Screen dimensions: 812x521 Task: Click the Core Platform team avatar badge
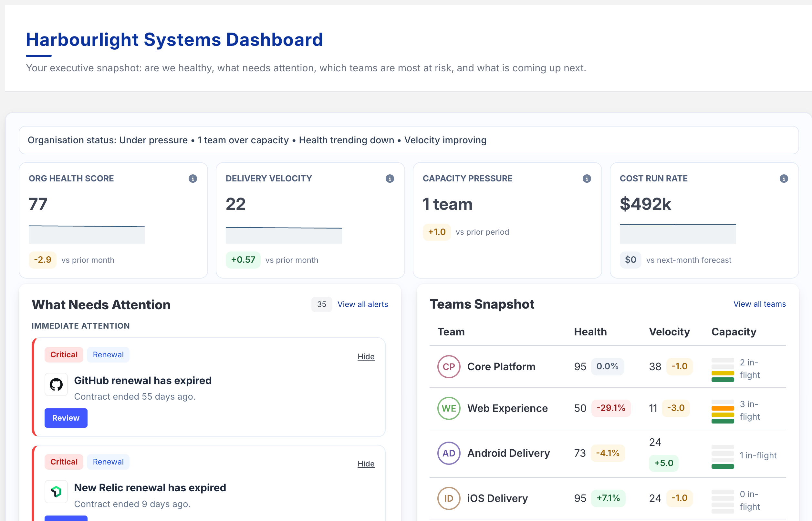coord(449,366)
